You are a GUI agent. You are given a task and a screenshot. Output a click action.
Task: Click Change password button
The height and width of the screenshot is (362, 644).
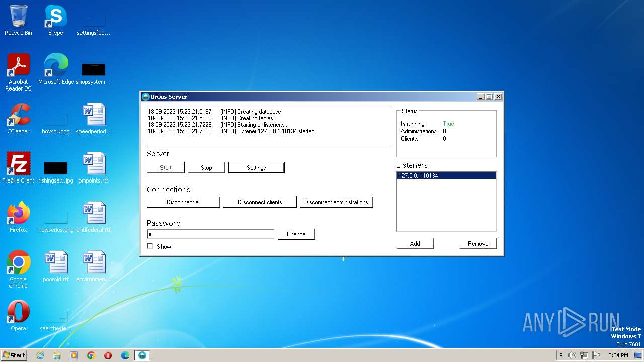point(296,234)
